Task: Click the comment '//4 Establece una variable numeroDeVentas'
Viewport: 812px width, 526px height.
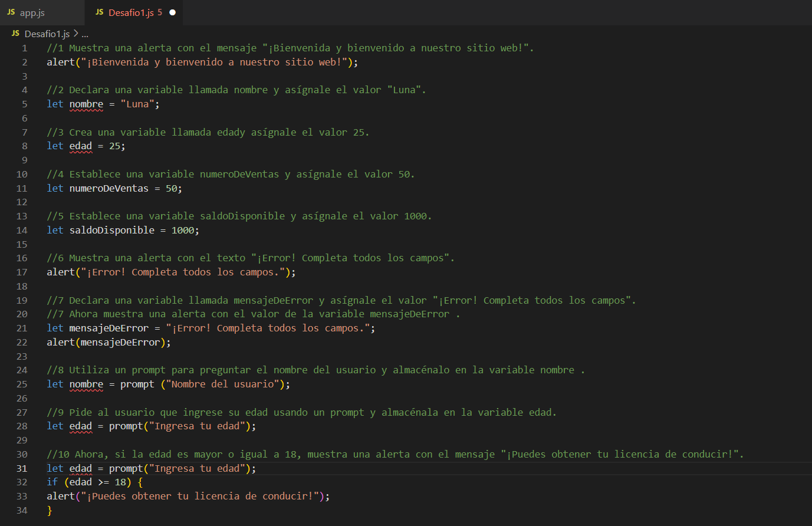Action: tap(231, 175)
